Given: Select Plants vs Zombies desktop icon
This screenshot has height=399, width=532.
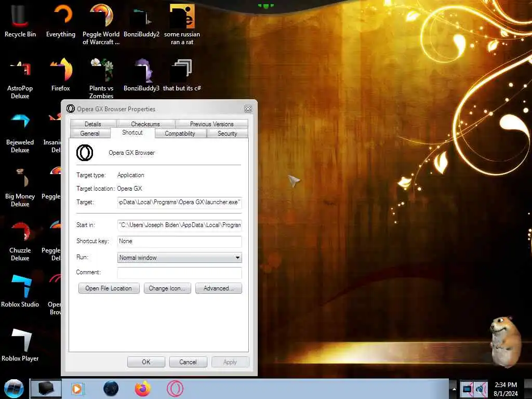Looking at the screenshot, I should click(101, 79).
